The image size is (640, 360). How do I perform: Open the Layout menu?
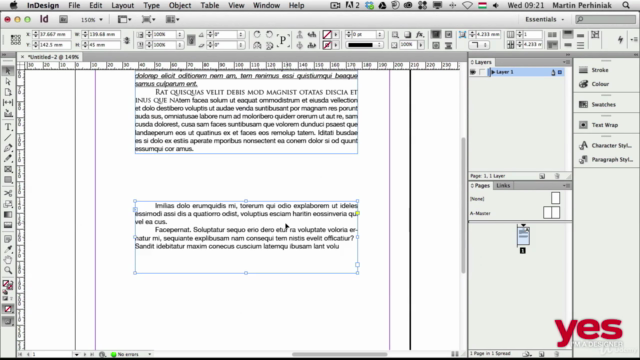click(122, 5)
